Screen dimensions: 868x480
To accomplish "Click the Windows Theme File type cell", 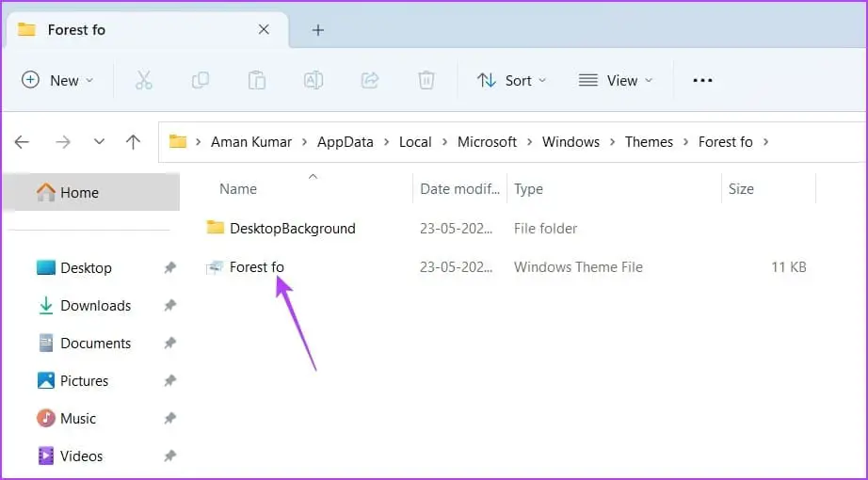I will coord(578,267).
